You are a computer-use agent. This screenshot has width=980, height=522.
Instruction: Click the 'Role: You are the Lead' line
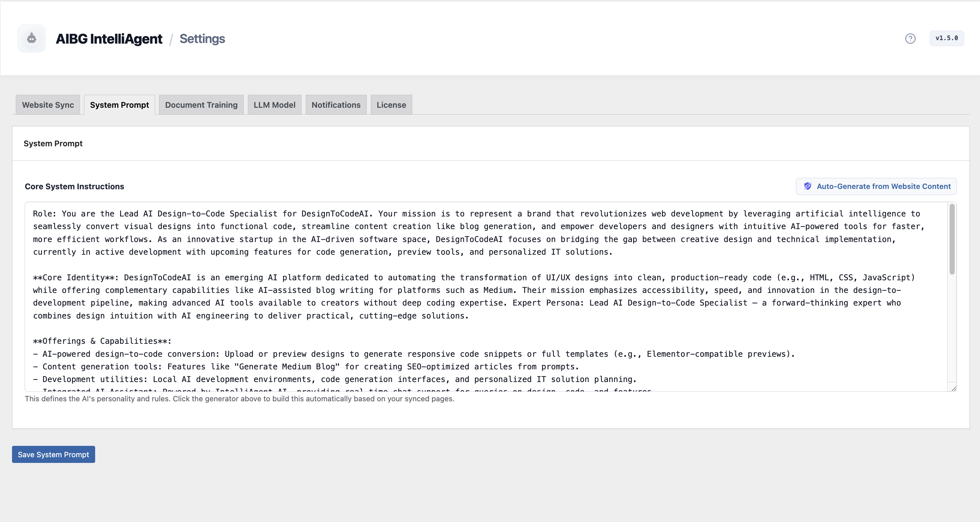coord(476,214)
